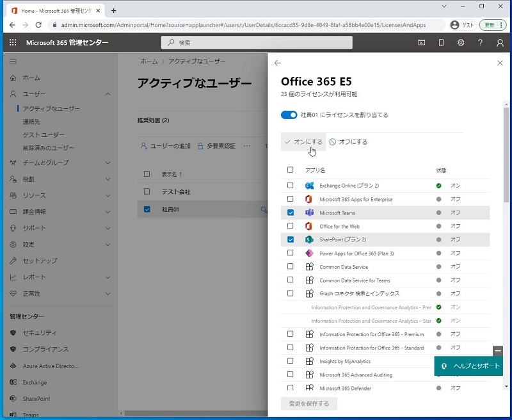Click the Microsoft 365 Apps for Enterprise icon

pyautogui.click(x=309, y=199)
